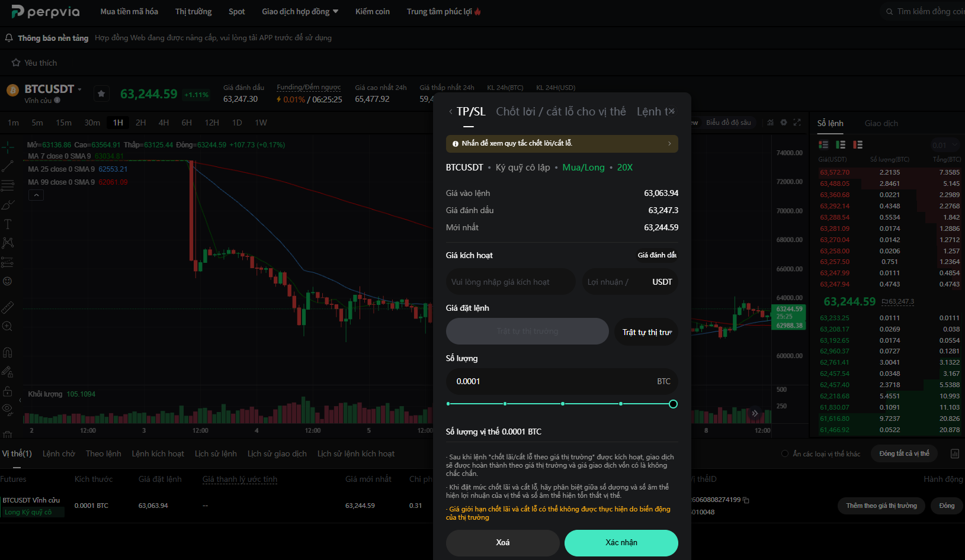Open Mua tiền mã hóa menu
965x560 pixels.
click(x=129, y=11)
